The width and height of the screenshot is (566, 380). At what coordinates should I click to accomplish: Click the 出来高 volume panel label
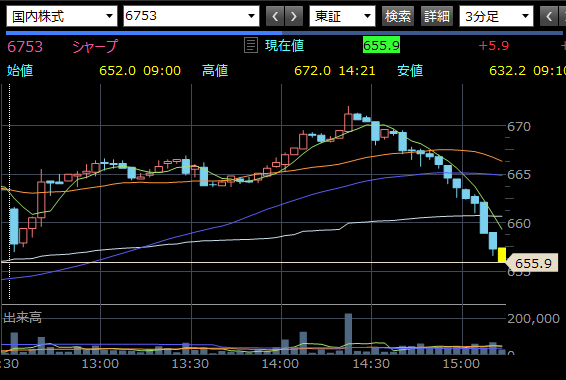(22, 317)
